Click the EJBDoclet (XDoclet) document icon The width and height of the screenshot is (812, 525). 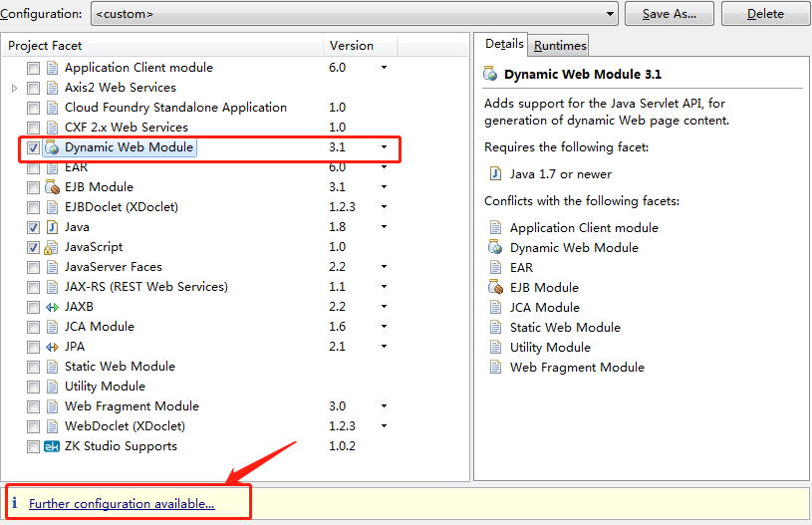(x=52, y=207)
